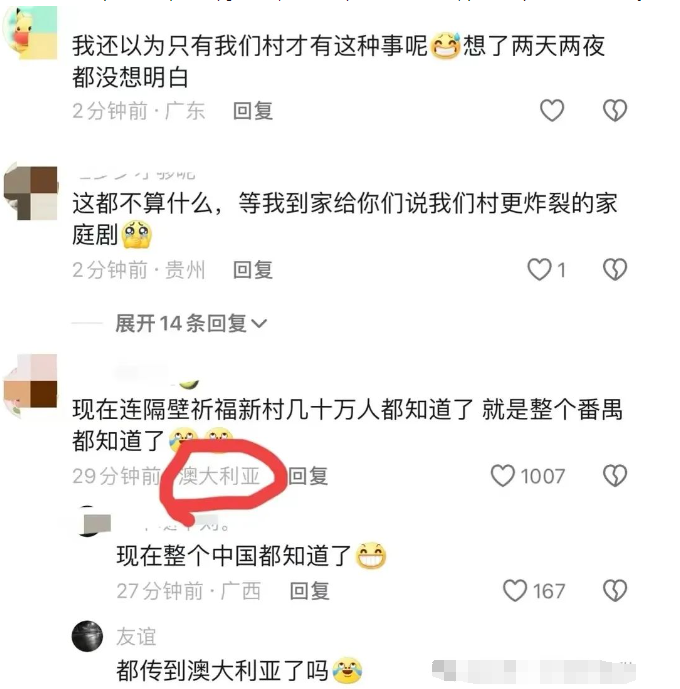Open the username 友谊 profile link
This screenshot has height=689, width=680.
(x=136, y=637)
